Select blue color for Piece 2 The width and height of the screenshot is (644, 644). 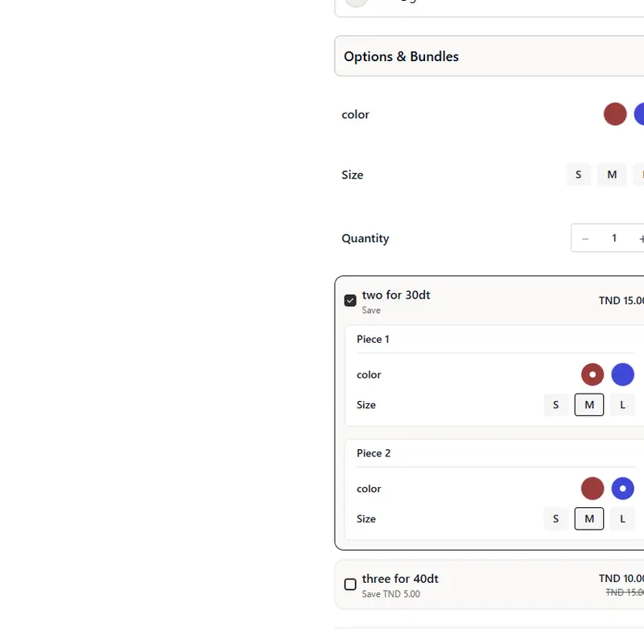tap(622, 489)
